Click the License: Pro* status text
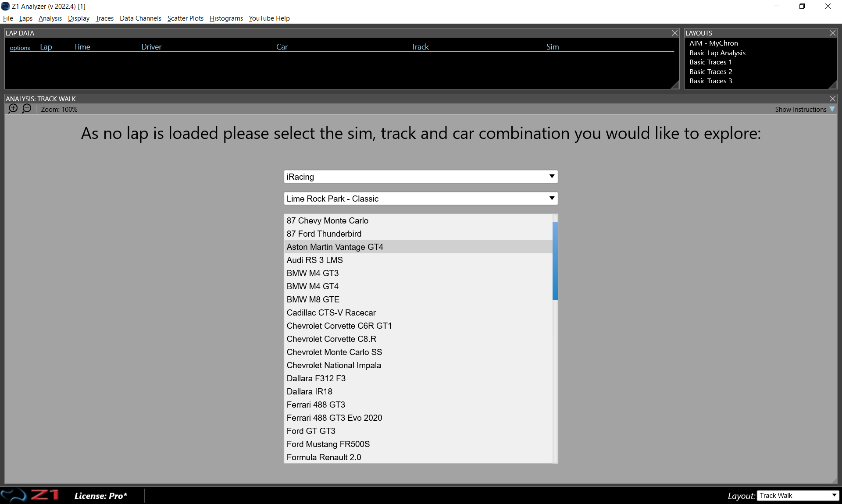The width and height of the screenshot is (842, 504). (x=101, y=496)
